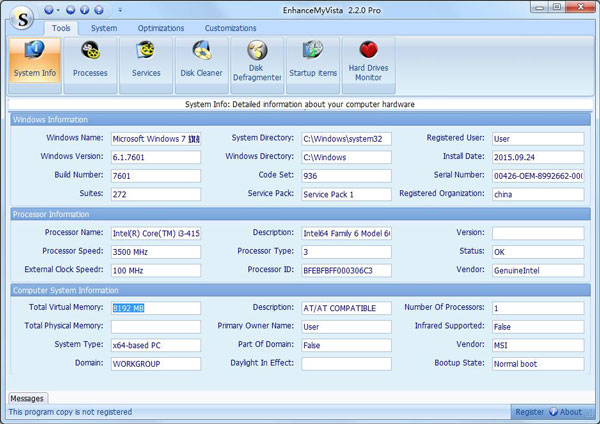Click the Computer System Information section header
This screenshot has width=600, height=424.
coord(300,290)
